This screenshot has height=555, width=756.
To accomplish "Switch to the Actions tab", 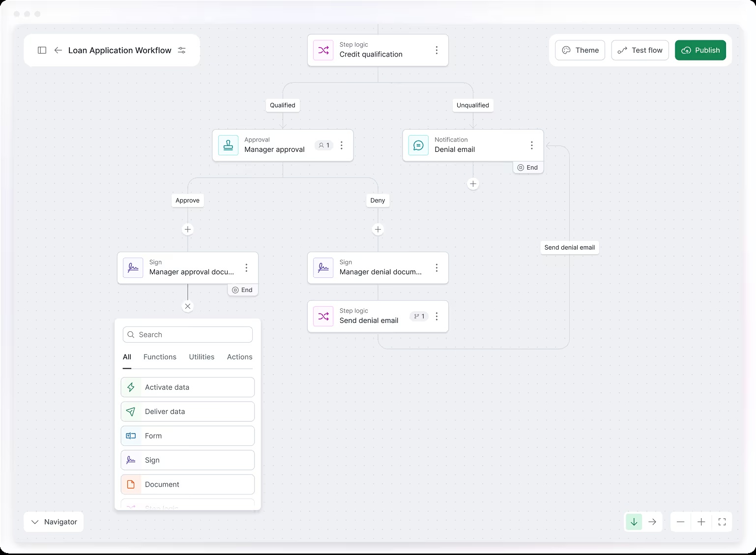I will (x=239, y=357).
